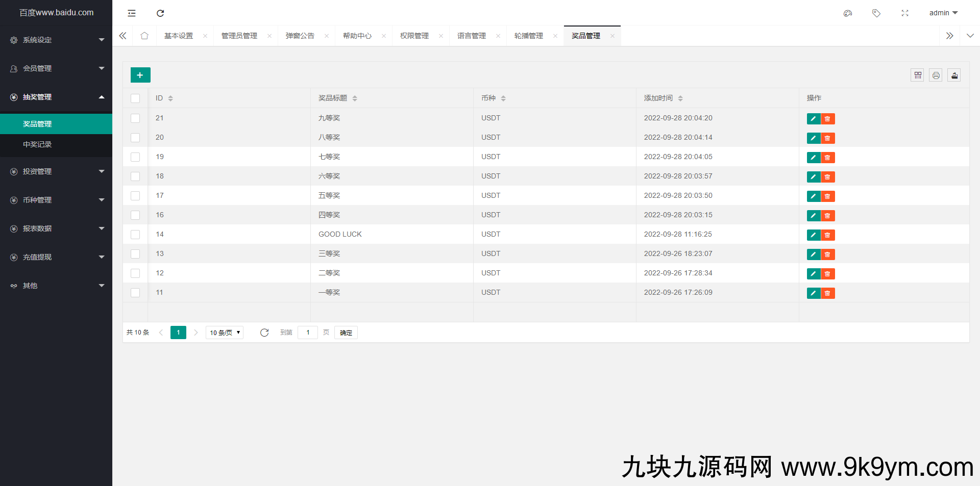Check the row checkbox for ID 13
The height and width of the screenshot is (486, 980).
click(135, 254)
